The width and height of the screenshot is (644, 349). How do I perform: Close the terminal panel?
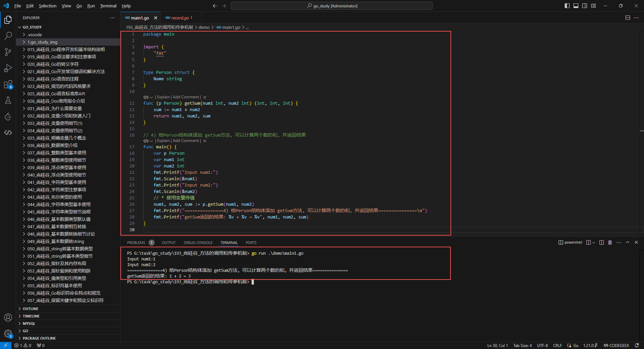[636, 242]
